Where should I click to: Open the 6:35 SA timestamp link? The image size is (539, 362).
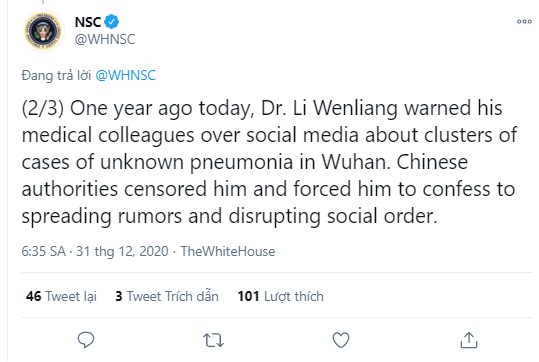click(44, 251)
